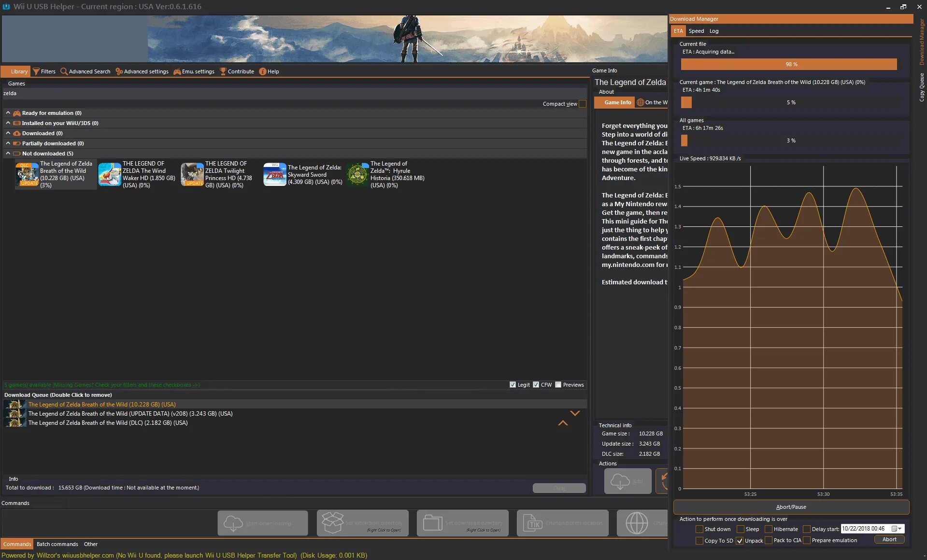This screenshot has width=927, height=560.
Task: Click the Start downloading cloud button
Action: pos(262,523)
